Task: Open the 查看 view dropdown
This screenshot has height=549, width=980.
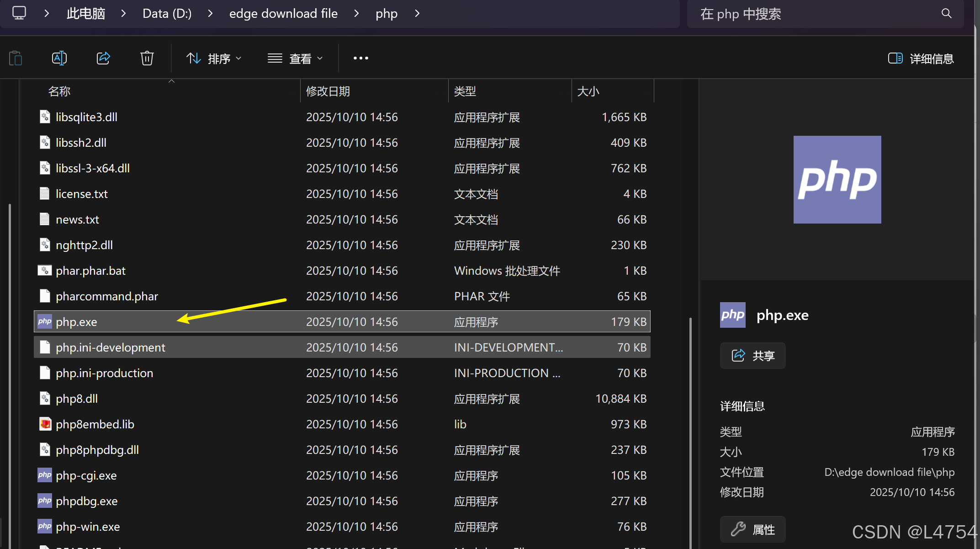Action: (295, 59)
